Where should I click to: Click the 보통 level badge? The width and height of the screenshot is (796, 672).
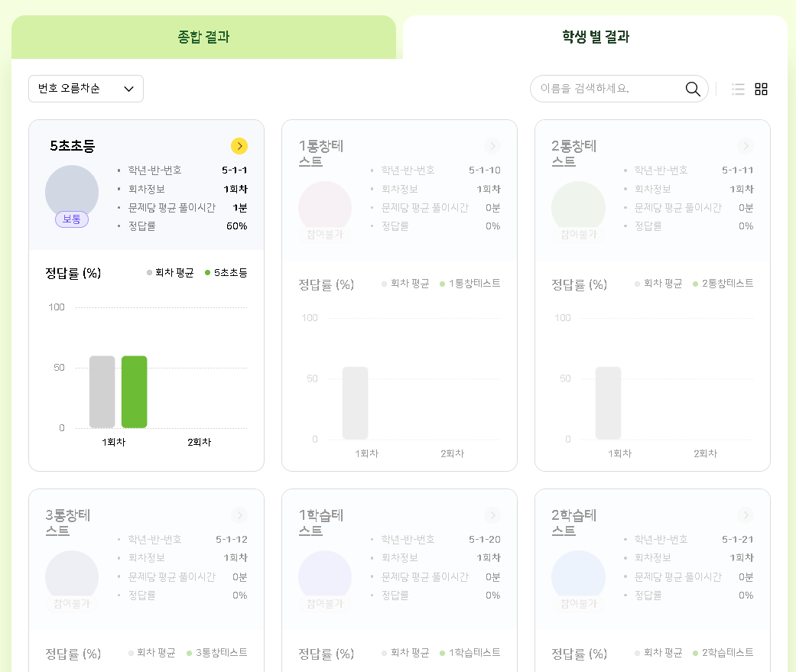(x=72, y=219)
